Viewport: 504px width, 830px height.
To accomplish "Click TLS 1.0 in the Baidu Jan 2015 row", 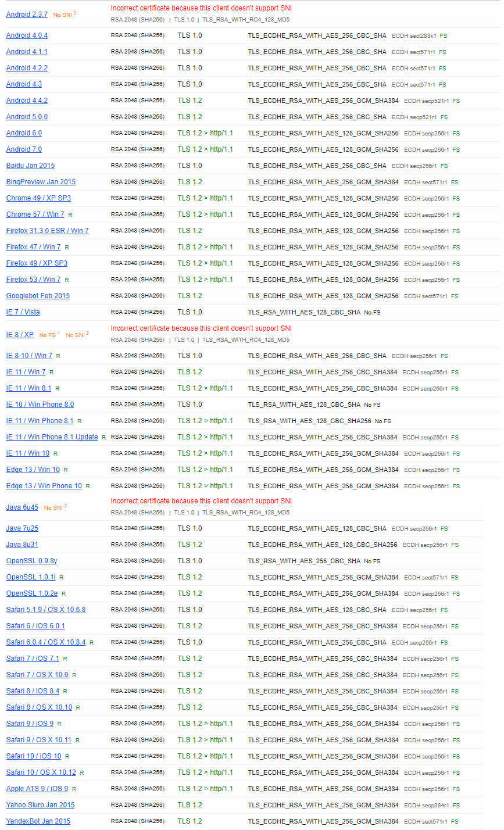I will point(190,166).
